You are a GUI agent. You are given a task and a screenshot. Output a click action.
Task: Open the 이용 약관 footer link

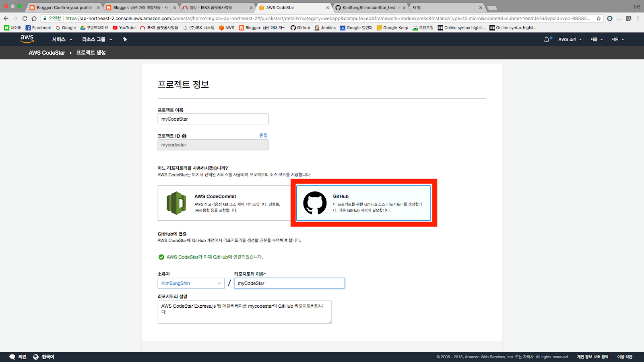click(x=625, y=357)
